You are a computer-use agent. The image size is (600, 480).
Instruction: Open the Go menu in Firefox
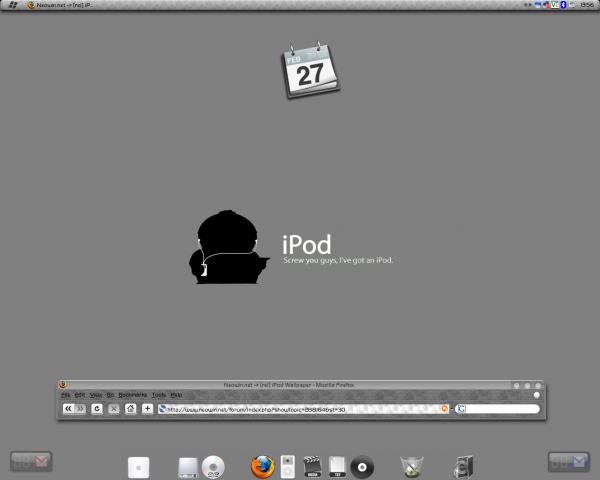110,395
